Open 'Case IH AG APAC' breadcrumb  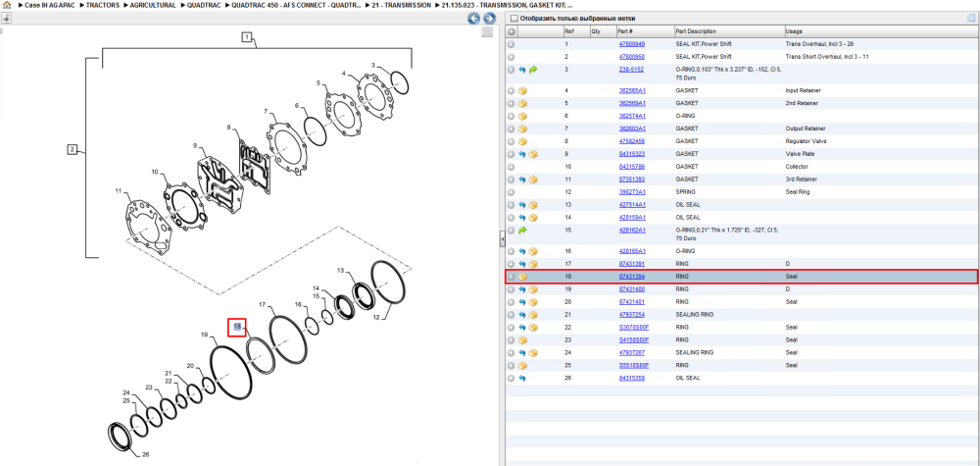click(51, 5)
